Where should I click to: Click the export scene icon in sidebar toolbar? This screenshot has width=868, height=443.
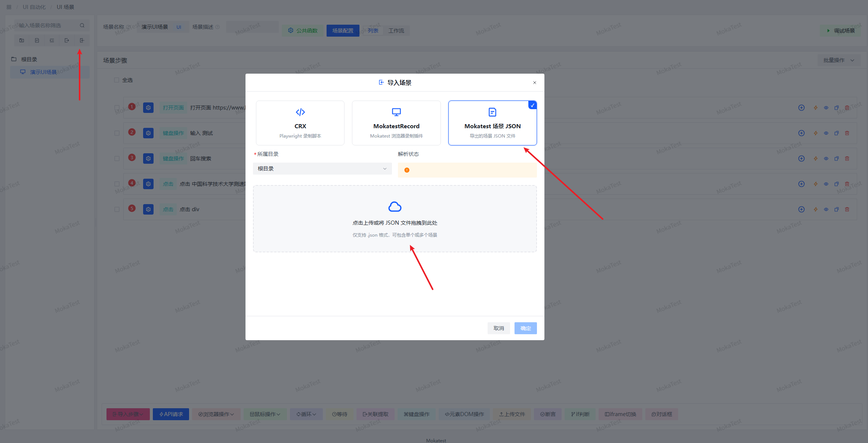click(x=67, y=40)
